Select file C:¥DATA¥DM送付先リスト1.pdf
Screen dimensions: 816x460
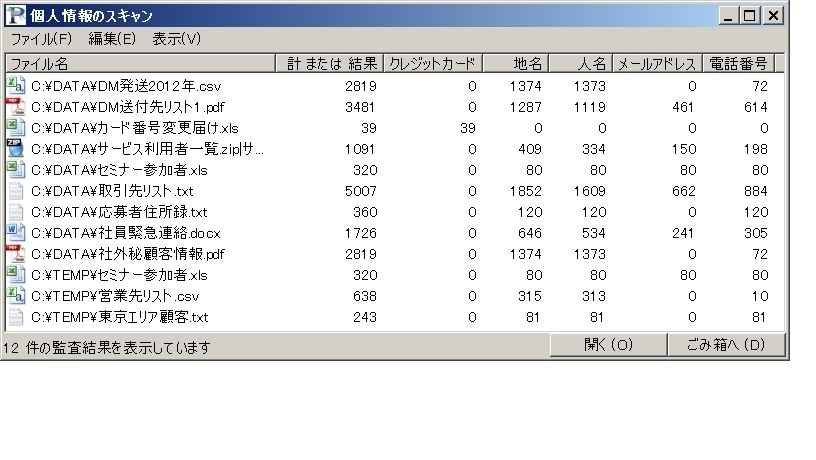pyautogui.click(x=128, y=107)
